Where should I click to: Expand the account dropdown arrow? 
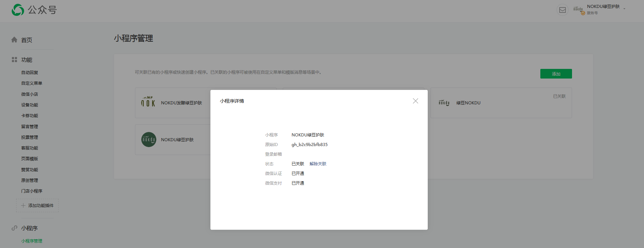click(624, 9)
